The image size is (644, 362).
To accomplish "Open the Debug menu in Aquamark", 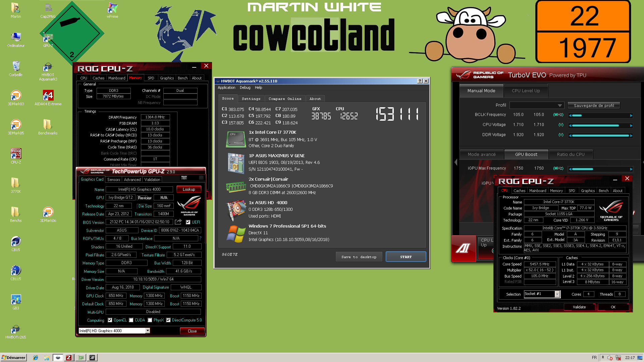I will coord(245,87).
